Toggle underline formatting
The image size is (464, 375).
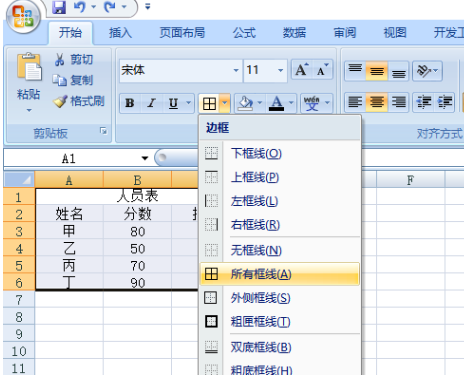point(173,103)
